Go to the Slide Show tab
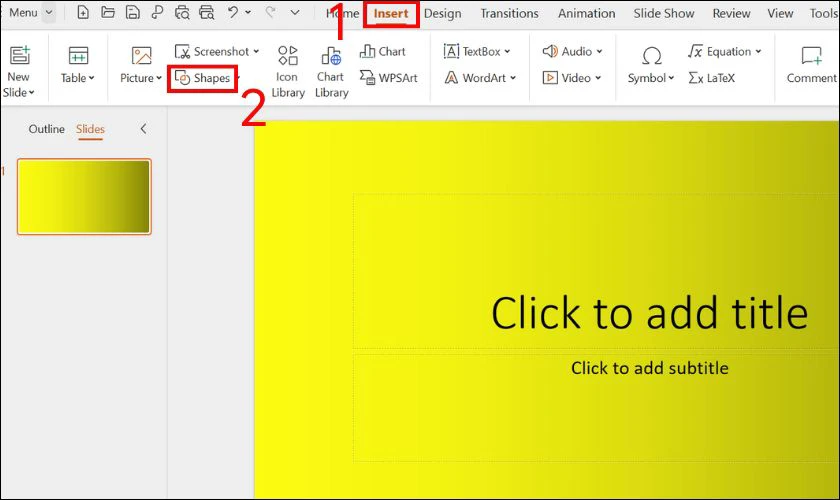 click(664, 13)
